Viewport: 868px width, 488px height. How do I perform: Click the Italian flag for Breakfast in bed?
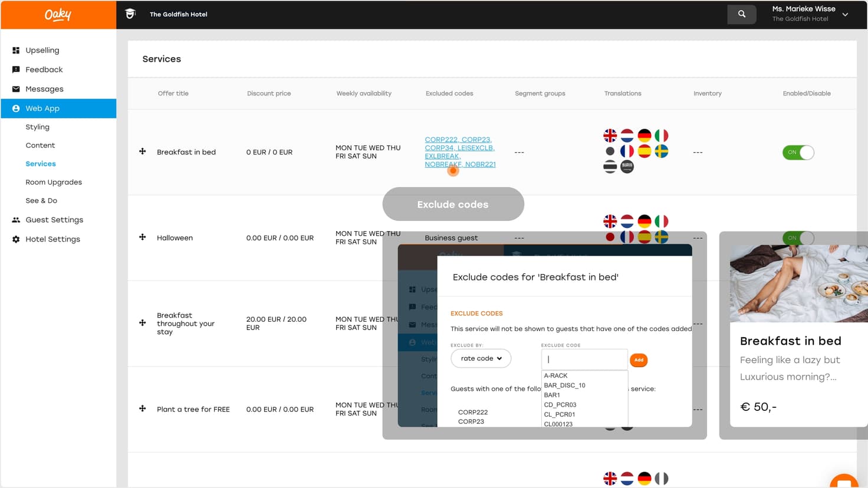point(662,136)
